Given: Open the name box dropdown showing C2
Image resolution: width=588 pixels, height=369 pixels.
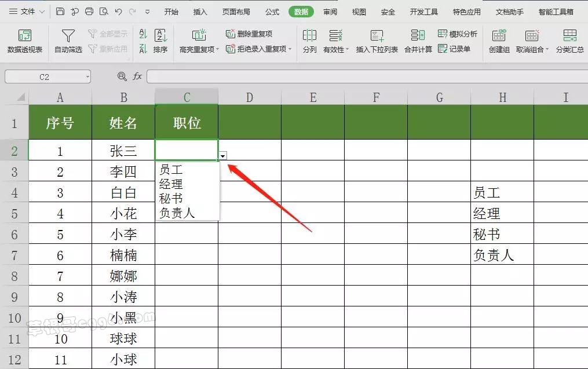Looking at the screenshot, I should click(x=87, y=76).
